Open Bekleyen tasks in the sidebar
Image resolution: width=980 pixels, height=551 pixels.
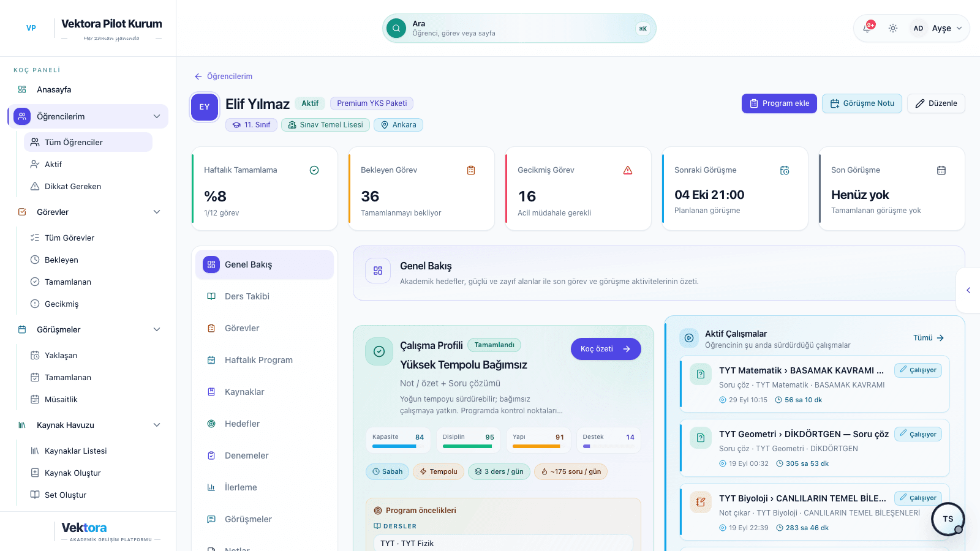point(88,260)
